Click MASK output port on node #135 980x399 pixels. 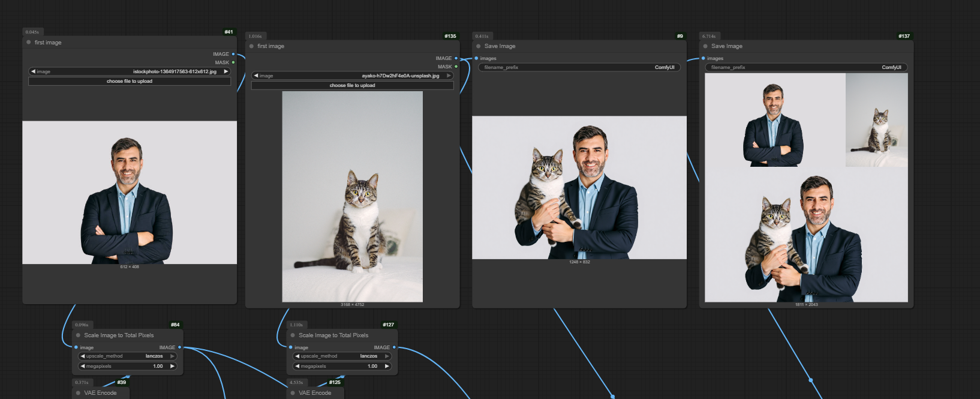(456, 67)
